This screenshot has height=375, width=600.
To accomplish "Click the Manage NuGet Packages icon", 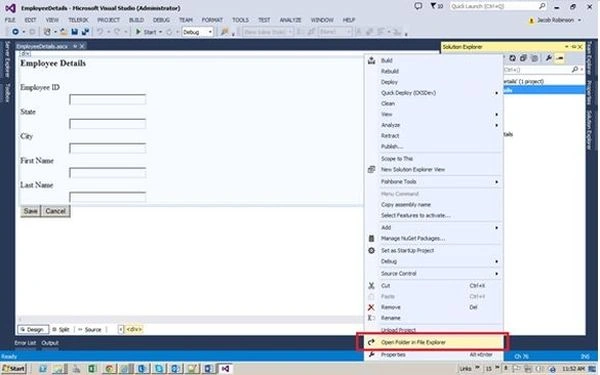I will pos(371,238).
